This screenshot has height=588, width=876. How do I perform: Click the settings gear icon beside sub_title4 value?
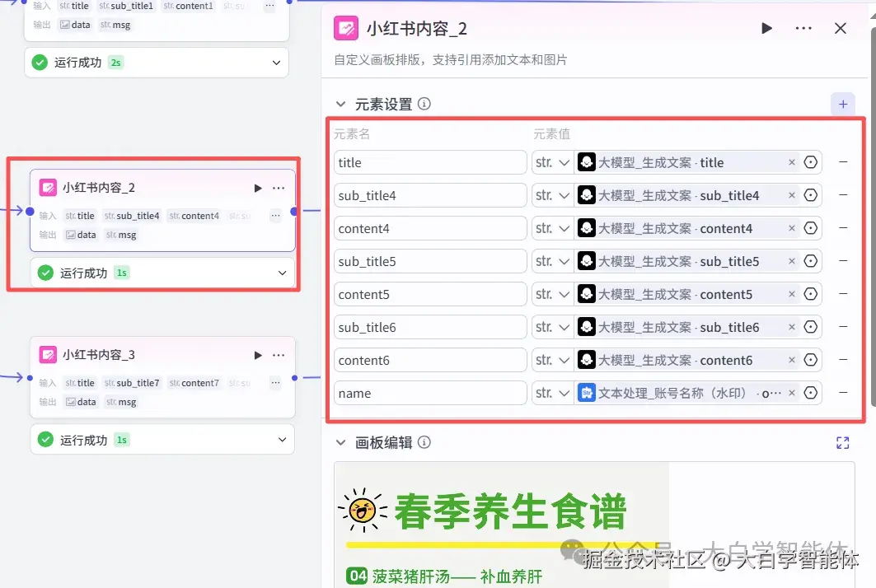(808, 195)
